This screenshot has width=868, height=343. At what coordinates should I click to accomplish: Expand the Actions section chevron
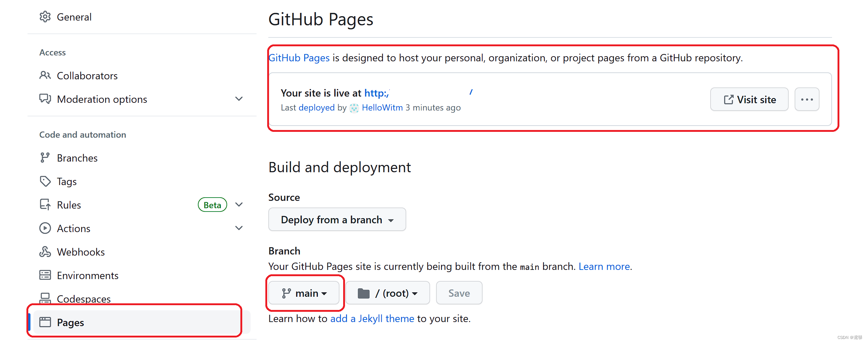239,228
